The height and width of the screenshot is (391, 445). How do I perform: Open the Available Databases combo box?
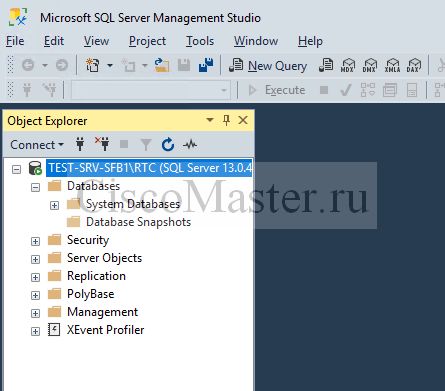click(x=151, y=90)
